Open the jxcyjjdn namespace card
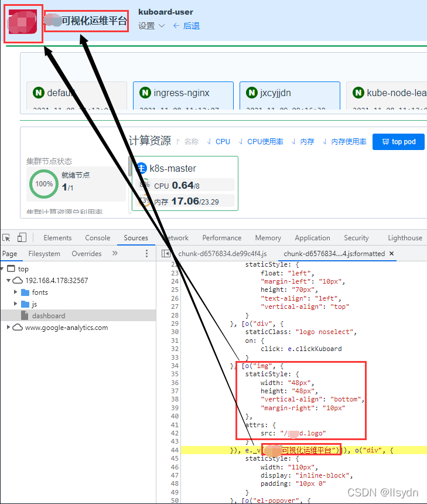The width and height of the screenshot is (427, 504). point(290,96)
